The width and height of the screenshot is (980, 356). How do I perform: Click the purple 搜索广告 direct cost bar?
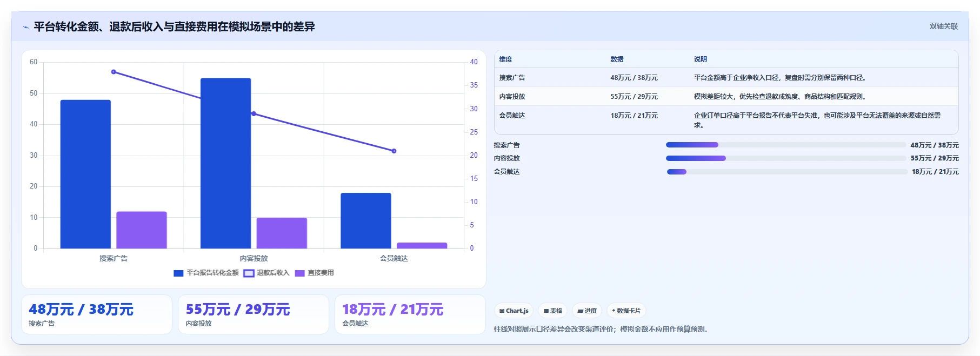142,230
